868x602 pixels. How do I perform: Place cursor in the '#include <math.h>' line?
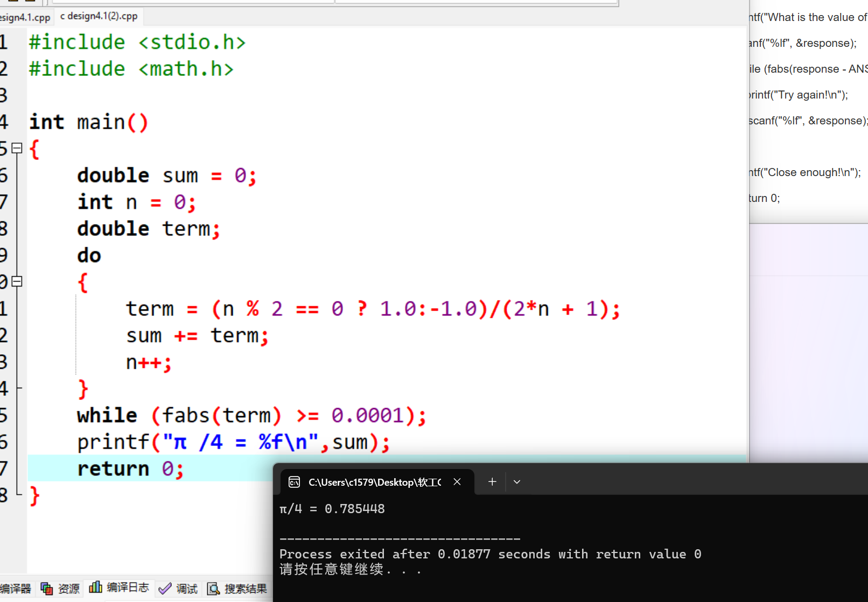click(131, 68)
